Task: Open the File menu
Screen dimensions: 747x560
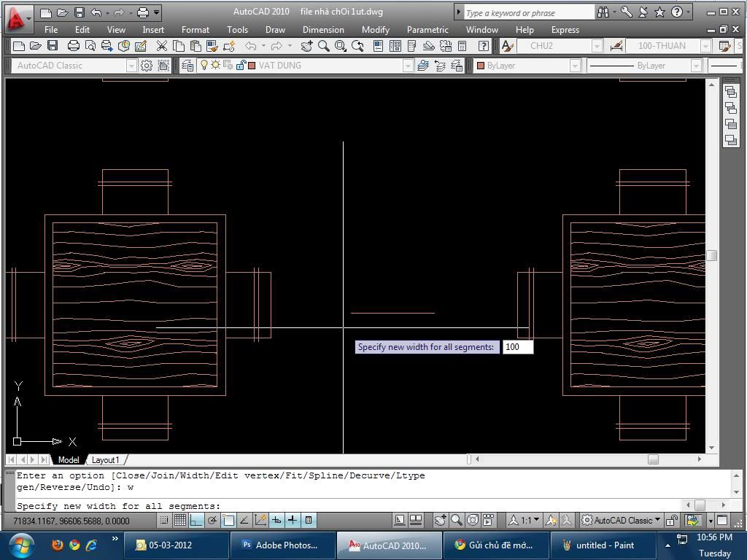Action: point(51,29)
